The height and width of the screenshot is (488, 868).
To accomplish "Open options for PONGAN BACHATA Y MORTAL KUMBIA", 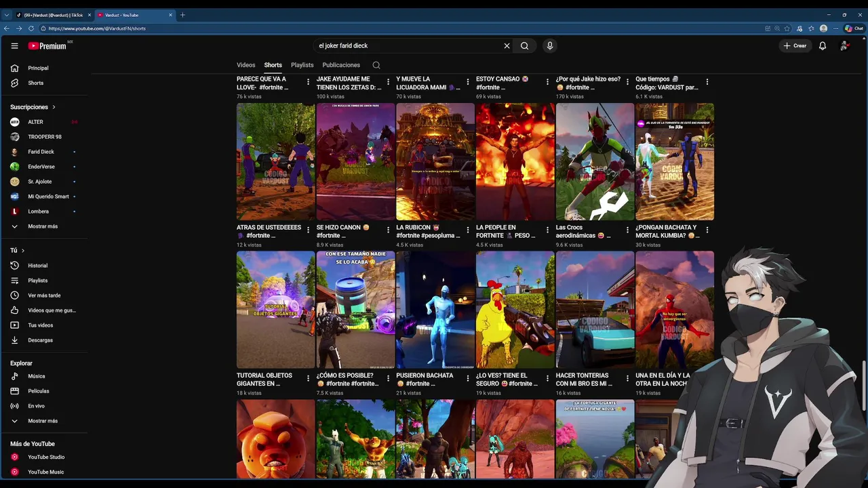I will coord(707,230).
